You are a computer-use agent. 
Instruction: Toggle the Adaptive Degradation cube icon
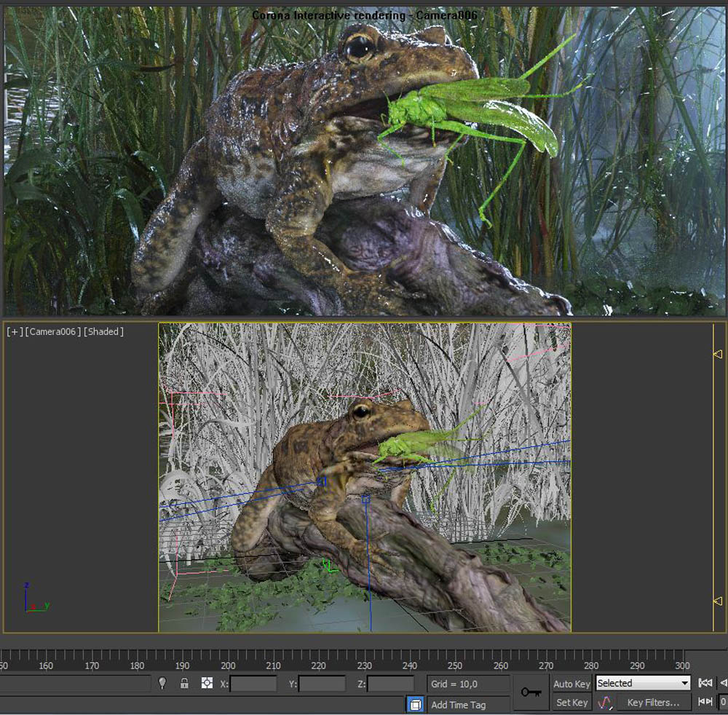point(416,704)
